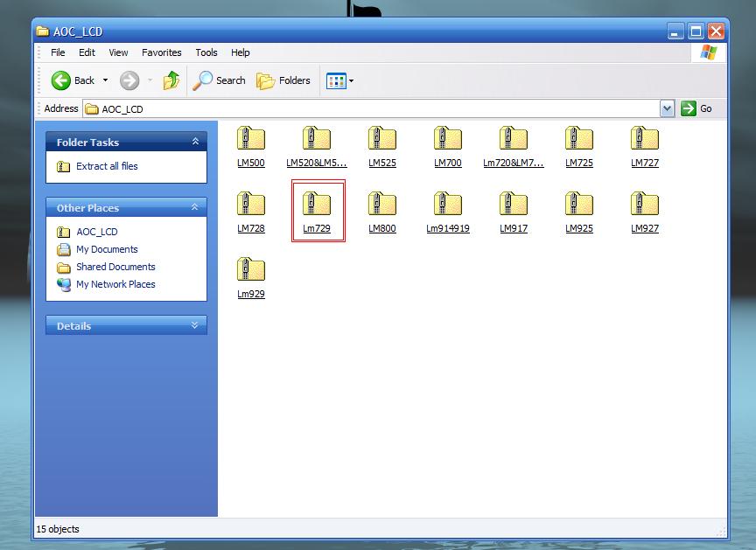Click the AOC_LCD zip icon in Other Places
The image size is (756, 550).
pyautogui.click(x=63, y=232)
